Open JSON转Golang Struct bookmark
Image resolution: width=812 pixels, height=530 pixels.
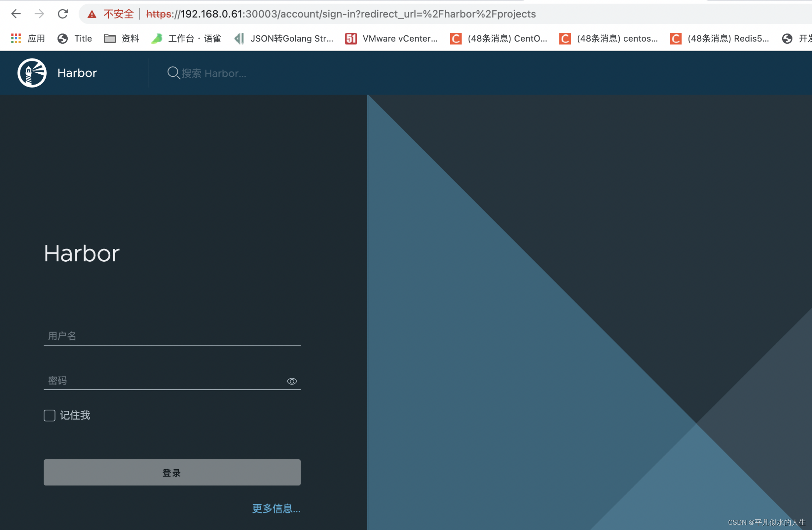click(x=284, y=38)
